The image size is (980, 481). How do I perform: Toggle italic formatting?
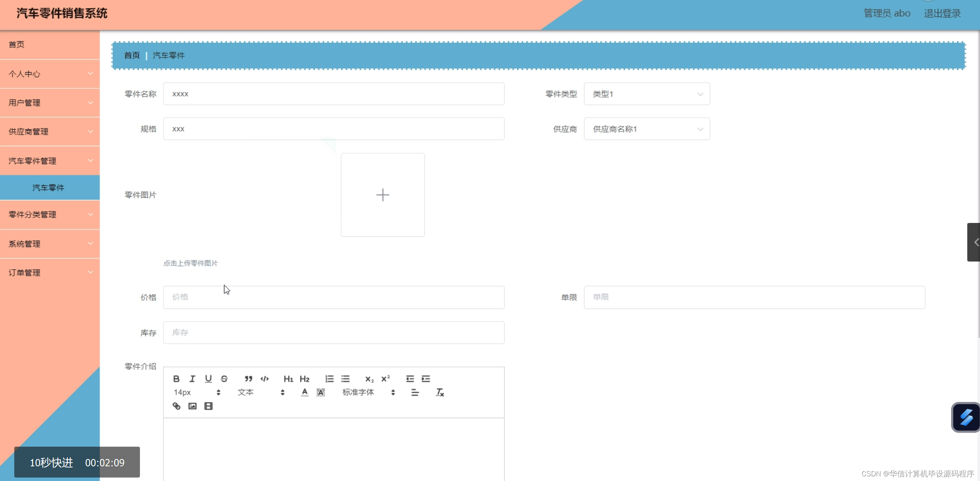click(192, 379)
